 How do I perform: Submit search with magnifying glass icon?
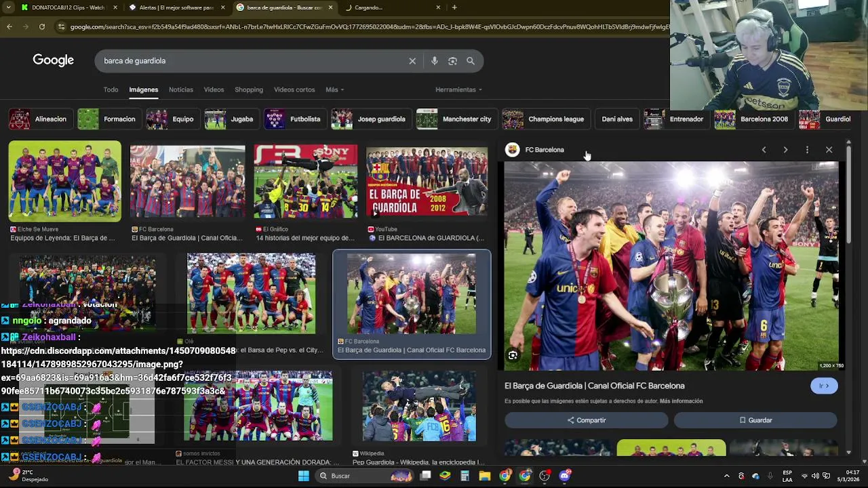pyautogui.click(x=471, y=61)
